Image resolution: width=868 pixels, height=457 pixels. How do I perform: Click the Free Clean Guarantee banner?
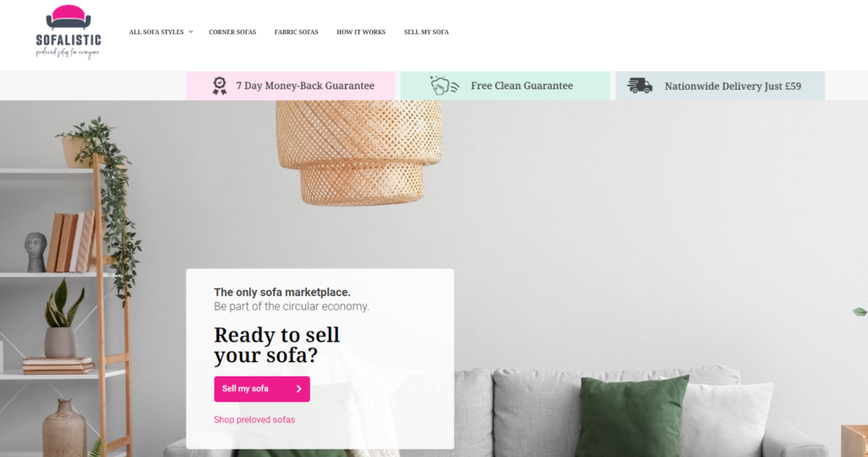pyautogui.click(x=505, y=86)
